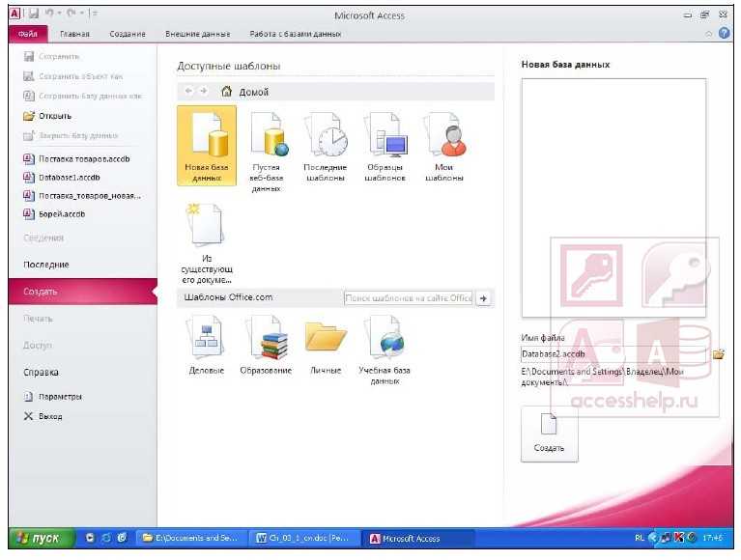Create database from existing document

pos(207,242)
